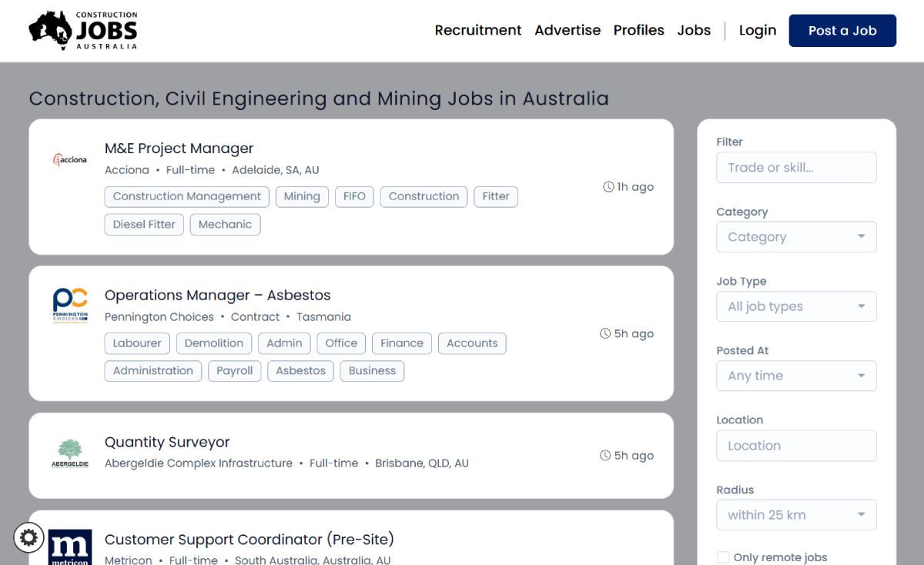Click the Trade or skill filter field

click(x=796, y=167)
